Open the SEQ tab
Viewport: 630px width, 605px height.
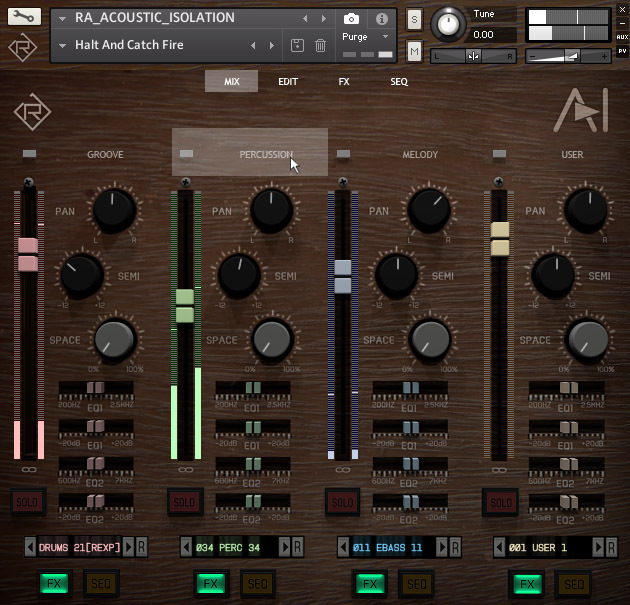click(399, 81)
